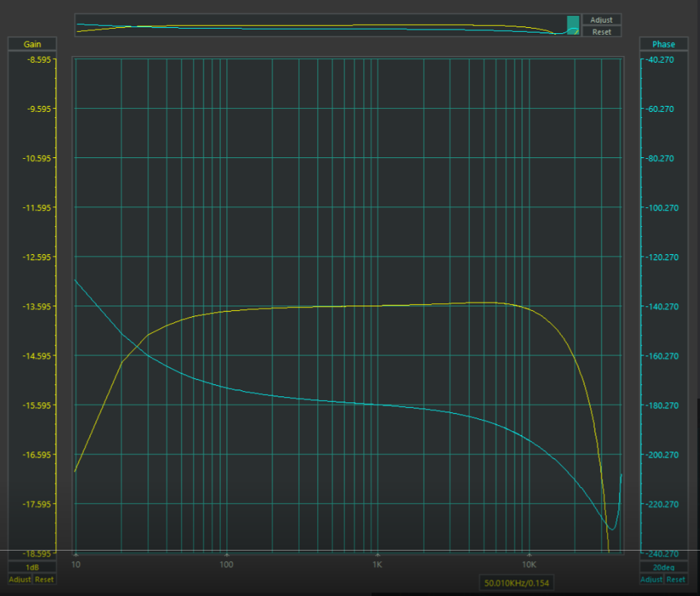The image size is (700, 596).
Task: Click the -140.270 phase axis value
Action: [661, 306]
